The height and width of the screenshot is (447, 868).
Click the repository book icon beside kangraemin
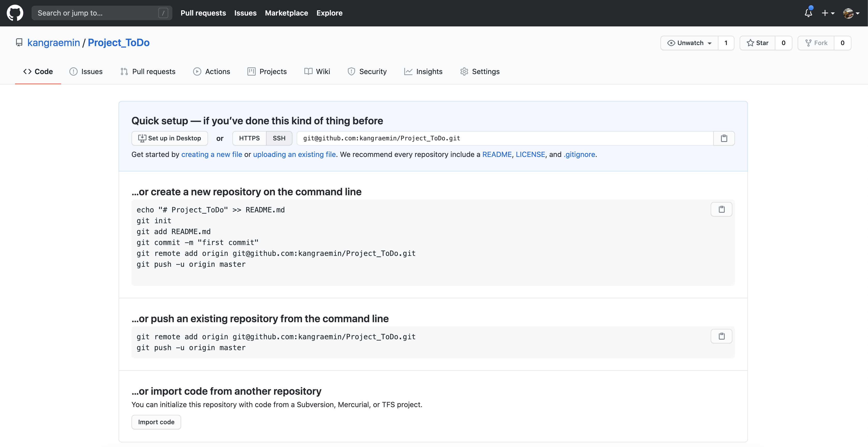[19, 42]
